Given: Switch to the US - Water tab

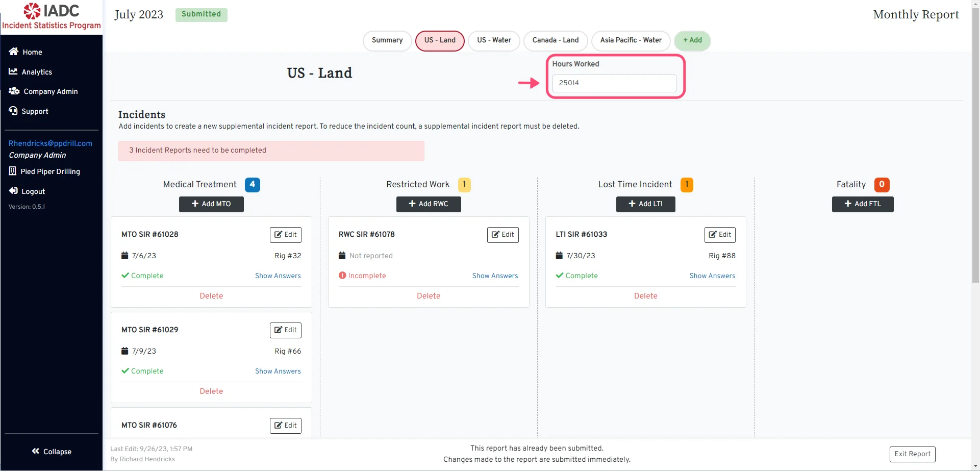Looking at the screenshot, I should tap(494, 40).
